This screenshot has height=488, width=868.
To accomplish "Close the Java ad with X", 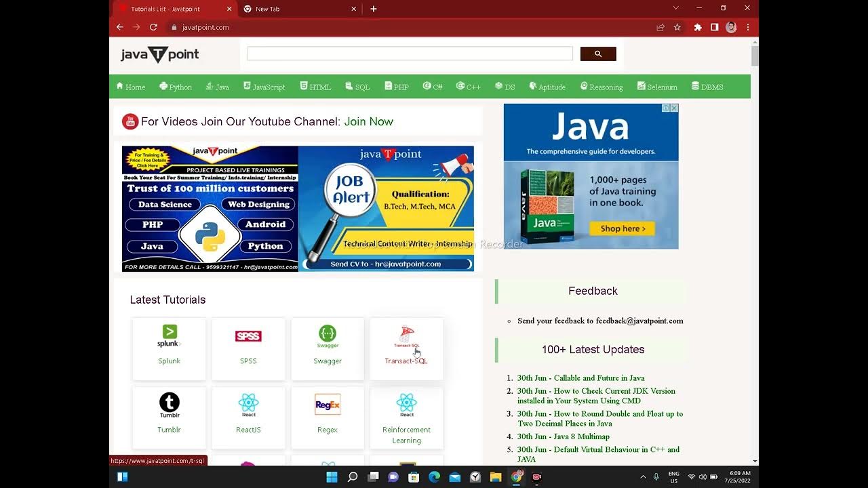I will 674,108.
